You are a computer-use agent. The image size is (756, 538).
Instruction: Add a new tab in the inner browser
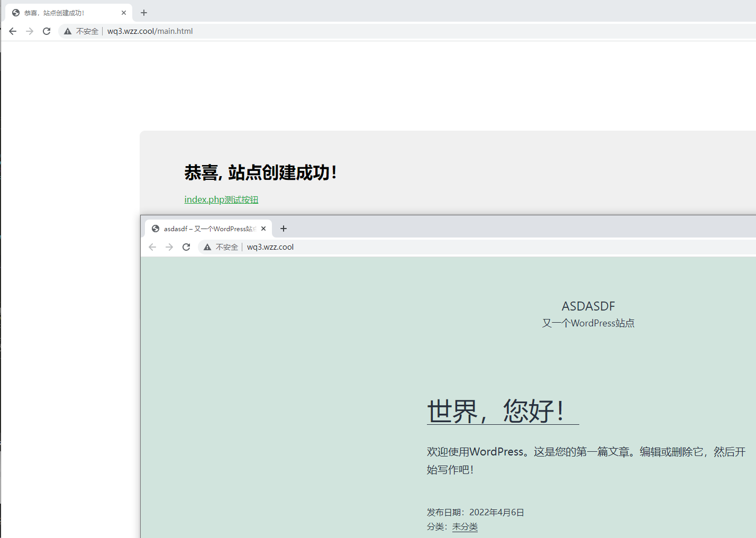click(284, 229)
